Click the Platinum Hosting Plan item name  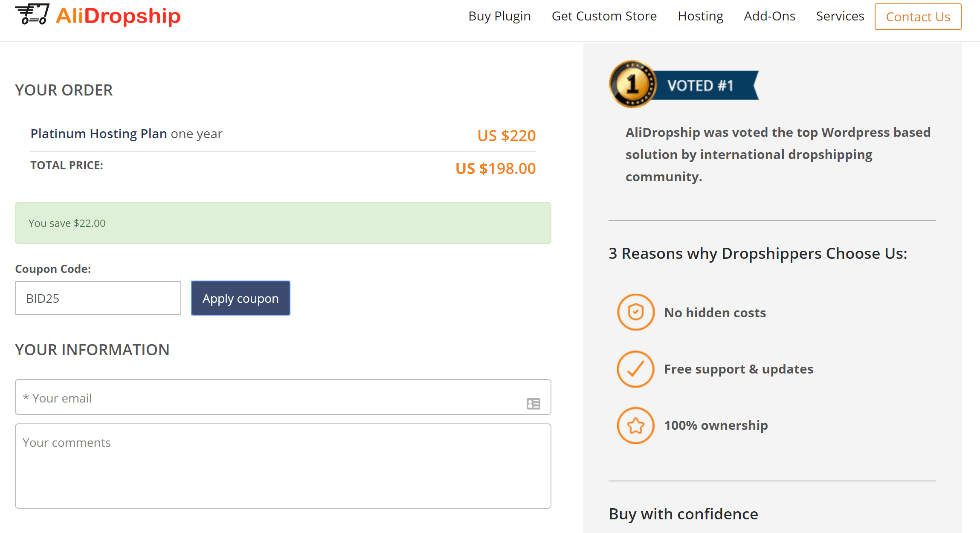99,134
